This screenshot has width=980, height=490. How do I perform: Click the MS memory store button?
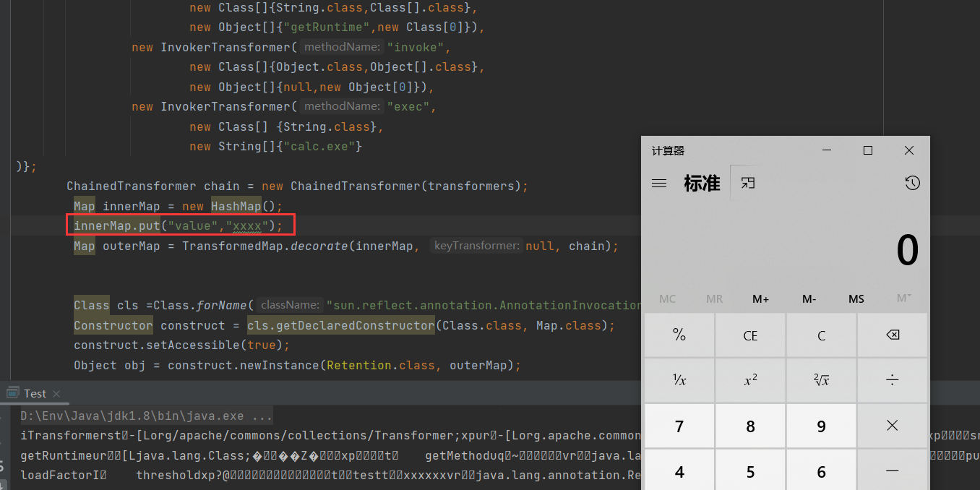click(x=856, y=299)
